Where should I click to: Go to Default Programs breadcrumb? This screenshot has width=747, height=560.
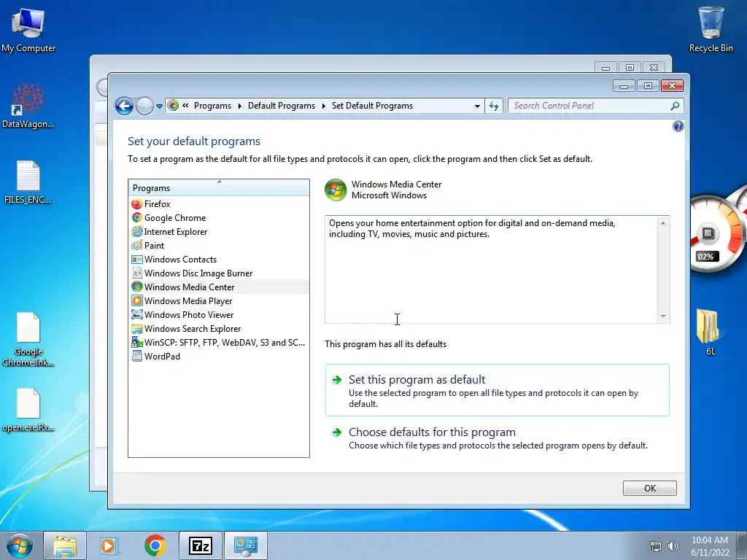(x=282, y=106)
